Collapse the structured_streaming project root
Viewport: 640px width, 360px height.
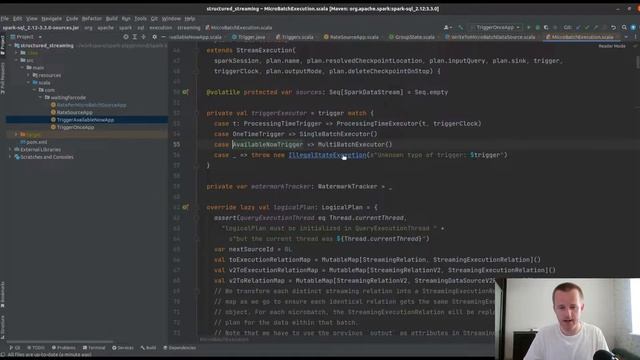[x=10, y=46]
